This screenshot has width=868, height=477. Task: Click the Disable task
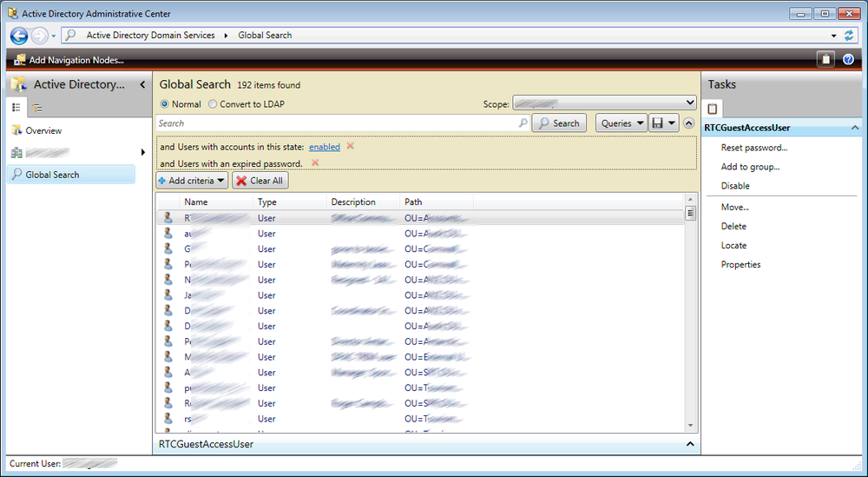(735, 186)
